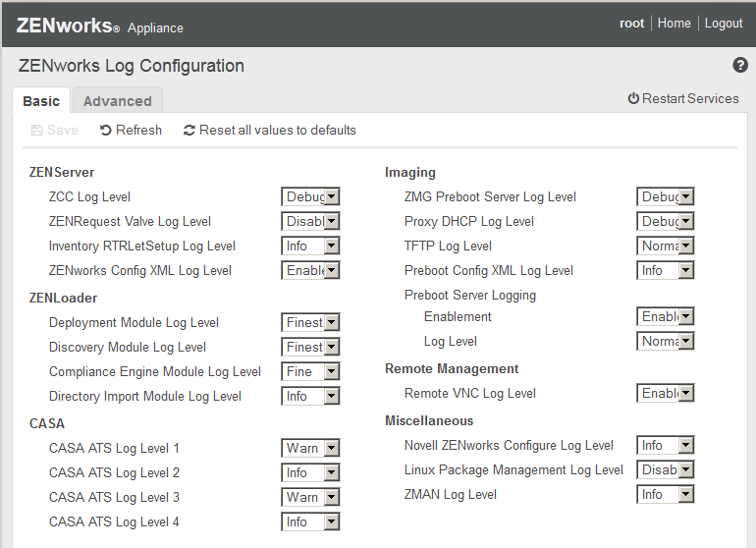Open the Remote VNC Log Level dropdown
The height and width of the screenshot is (548, 756).
[x=666, y=394]
